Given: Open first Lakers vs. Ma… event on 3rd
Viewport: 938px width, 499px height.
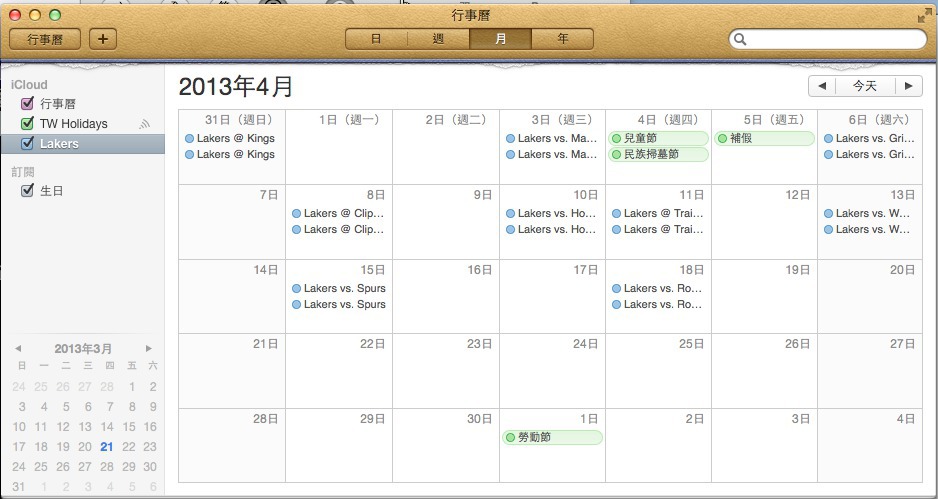Looking at the screenshot, I should (x=552, y=138).
